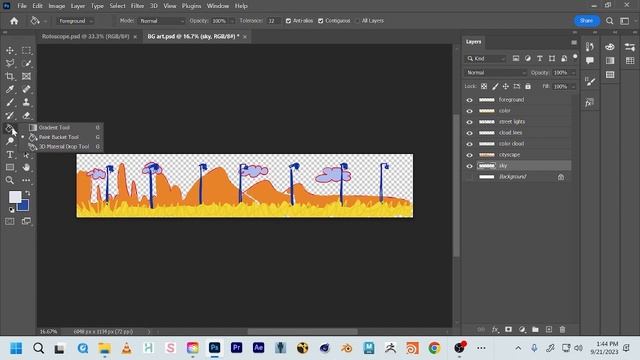Screen dimensions: 640x360
Task: Delete layer with trash icon
Action: pyautogui.click(x=562, y=329)
